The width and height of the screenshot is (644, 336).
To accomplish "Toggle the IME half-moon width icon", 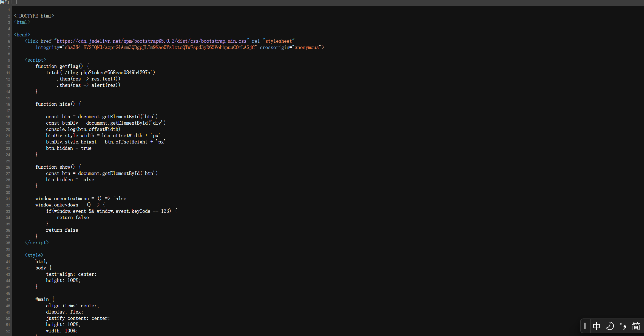I will click(610, 326).
